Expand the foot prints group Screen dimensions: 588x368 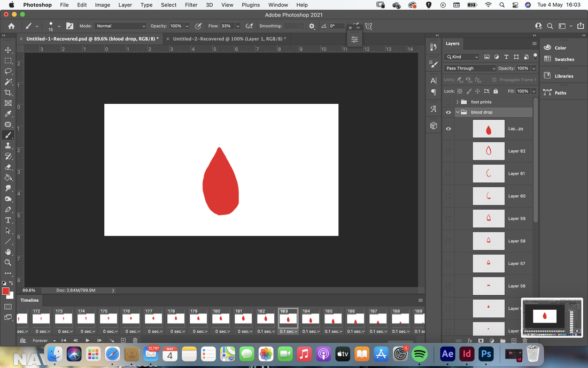tap(458, 102)
